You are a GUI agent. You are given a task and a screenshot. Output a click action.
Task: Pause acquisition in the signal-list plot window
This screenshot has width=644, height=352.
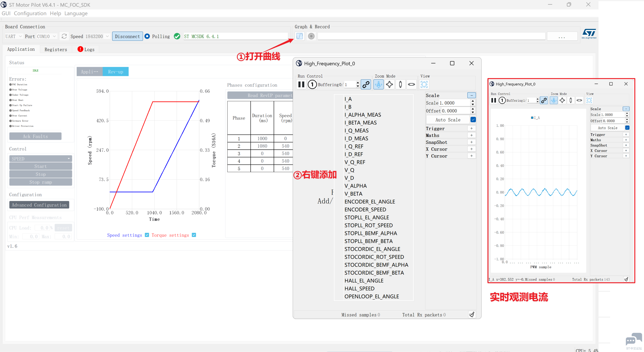coord(301,85)
